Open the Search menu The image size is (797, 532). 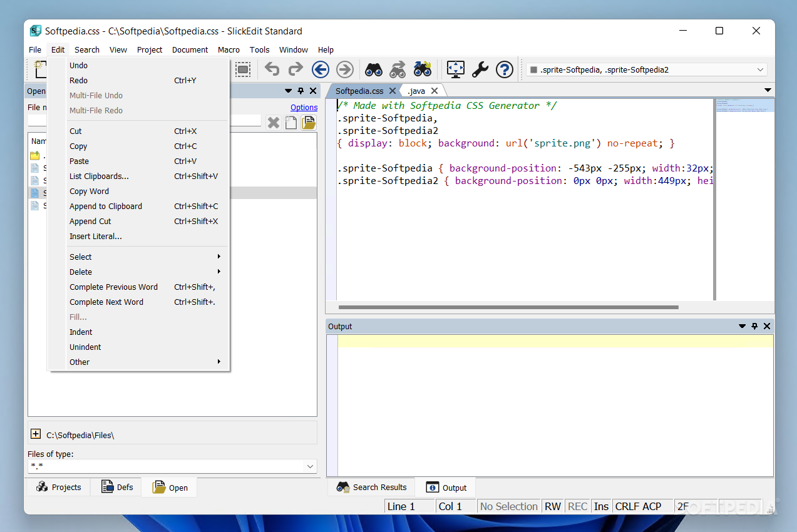tap(86, 49)
